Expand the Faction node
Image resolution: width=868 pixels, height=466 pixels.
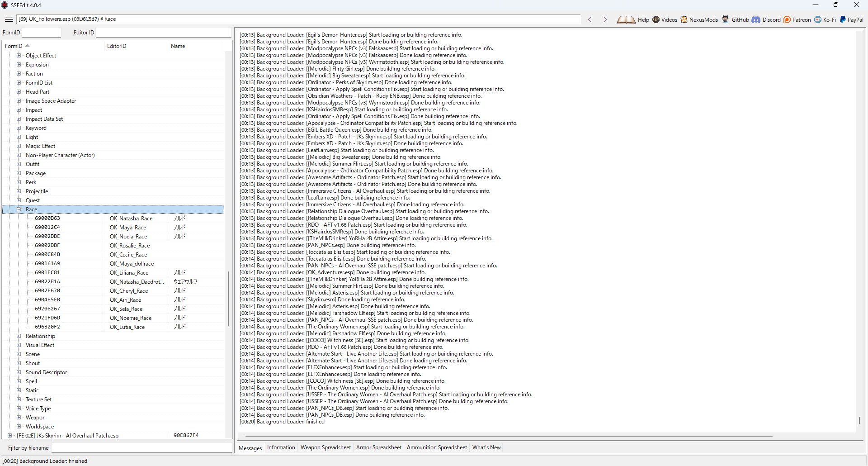19,73
